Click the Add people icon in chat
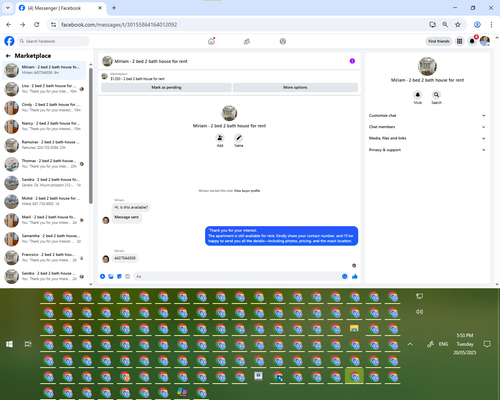 pos(220,138)
